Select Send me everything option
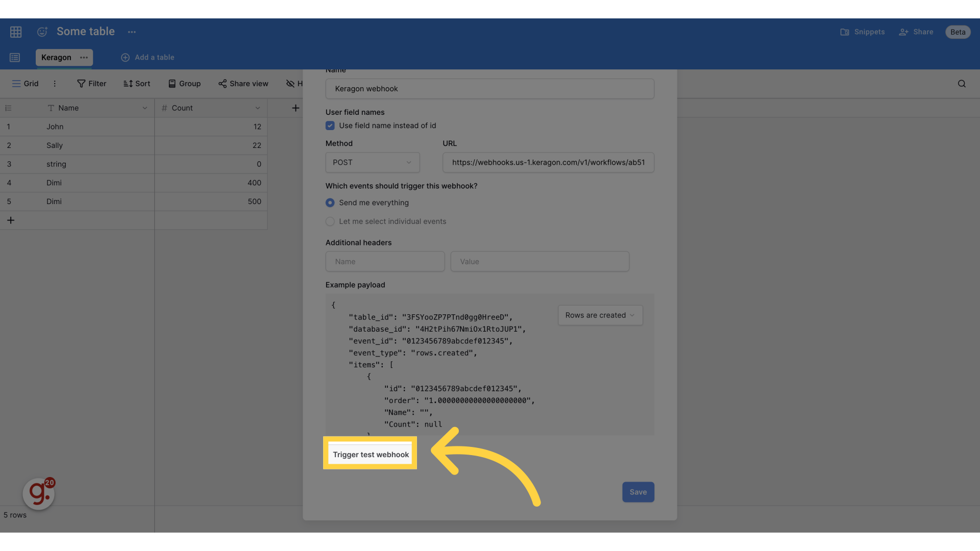 pos(330,203)
